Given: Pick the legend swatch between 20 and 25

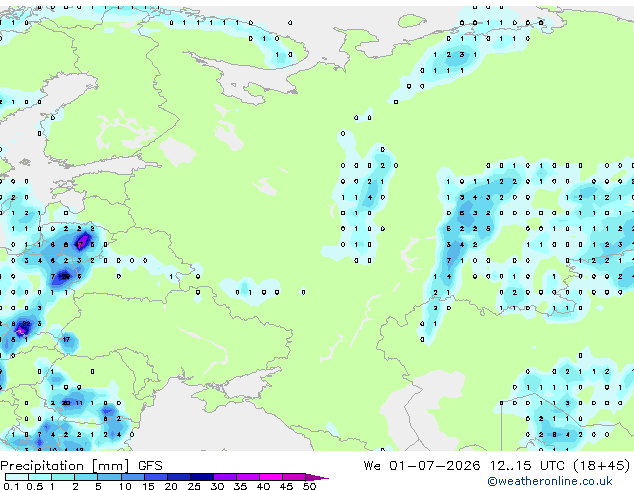Looking at the screenshot, I should tap(178, 477).
